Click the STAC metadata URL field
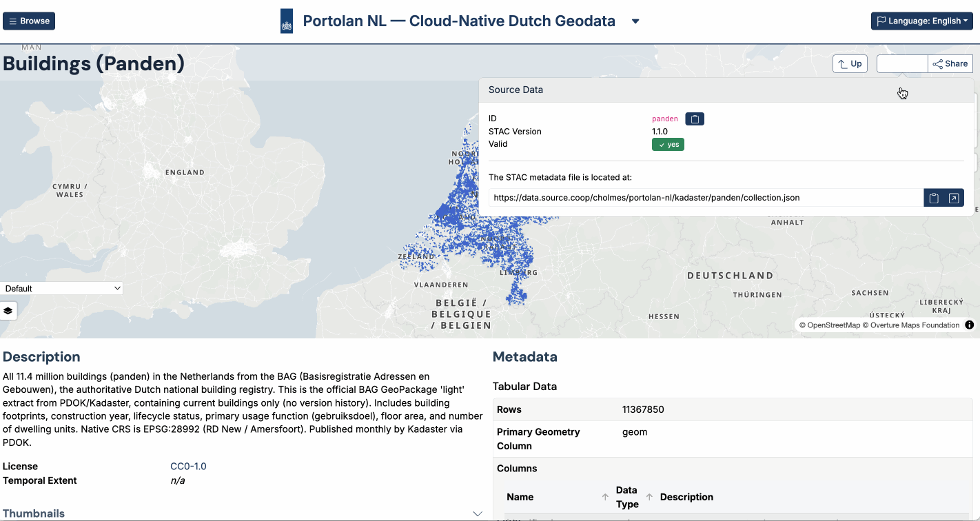980x521 pixels. click(706, 198)
